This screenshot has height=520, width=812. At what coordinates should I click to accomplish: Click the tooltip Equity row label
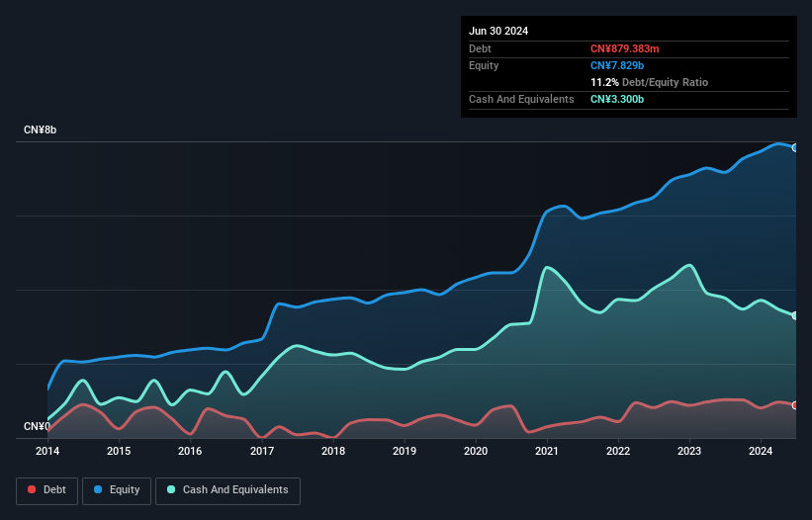coord(484,65)
